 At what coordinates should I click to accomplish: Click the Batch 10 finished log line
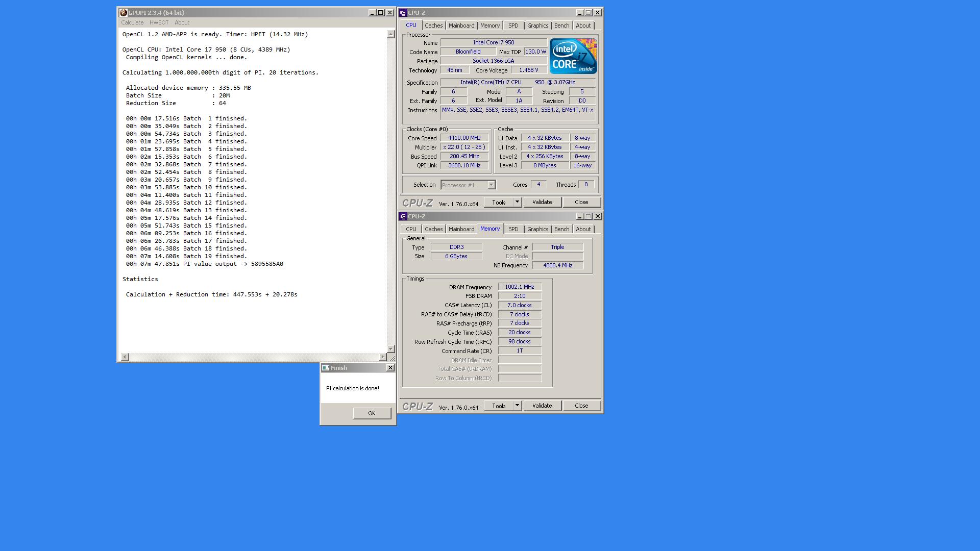click(x=186, y=187)
